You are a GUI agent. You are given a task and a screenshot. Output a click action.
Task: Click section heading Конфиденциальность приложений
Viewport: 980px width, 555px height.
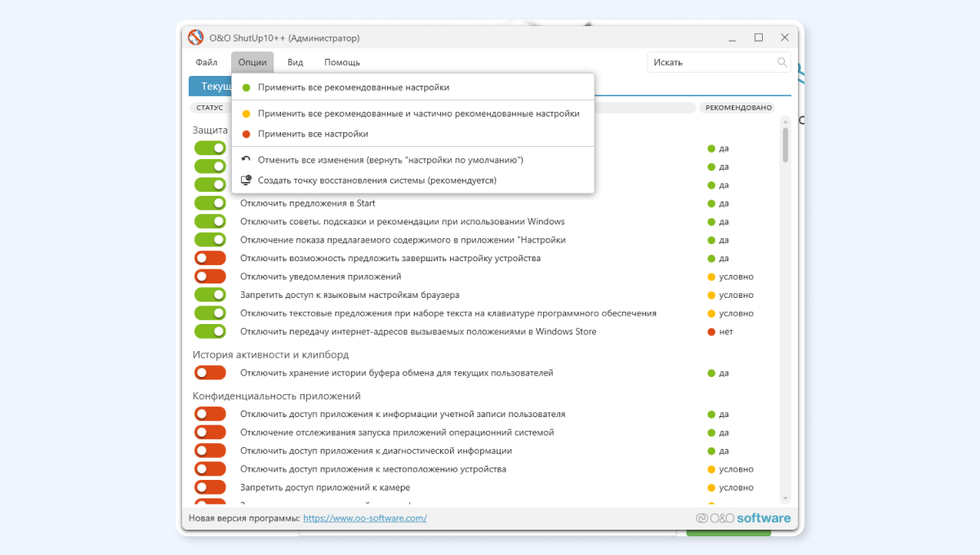click(x=277, y=396)
